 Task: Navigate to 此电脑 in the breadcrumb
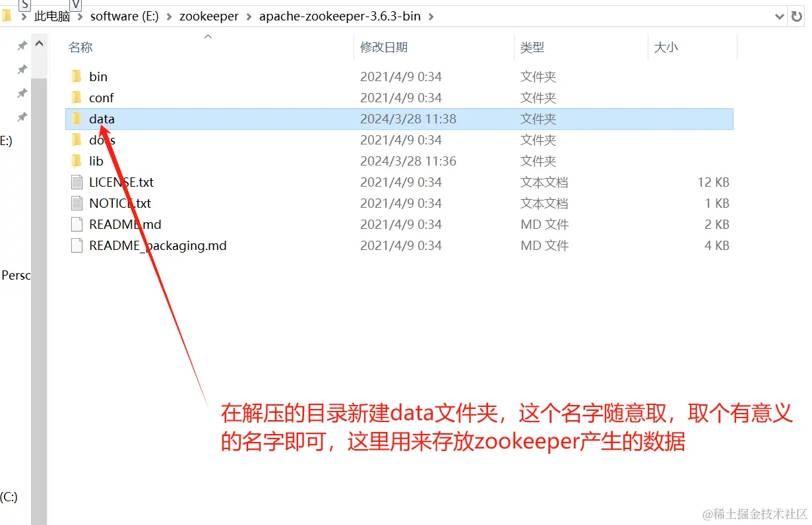pyautogui.click(x=52, y=16)
